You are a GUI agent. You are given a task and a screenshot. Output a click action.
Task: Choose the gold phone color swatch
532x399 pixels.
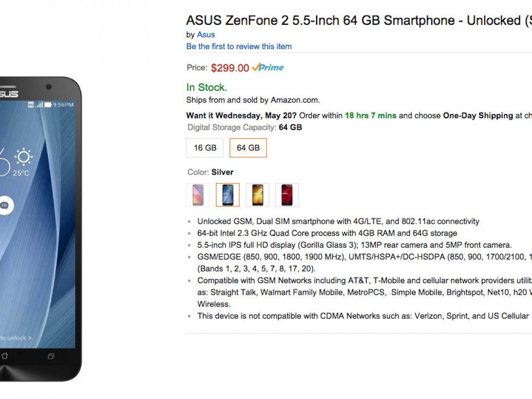(x=257, y=195)
